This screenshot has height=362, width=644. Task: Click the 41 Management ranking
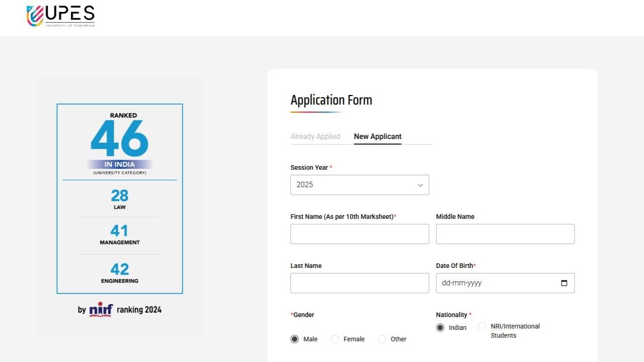tap(119, 234)
